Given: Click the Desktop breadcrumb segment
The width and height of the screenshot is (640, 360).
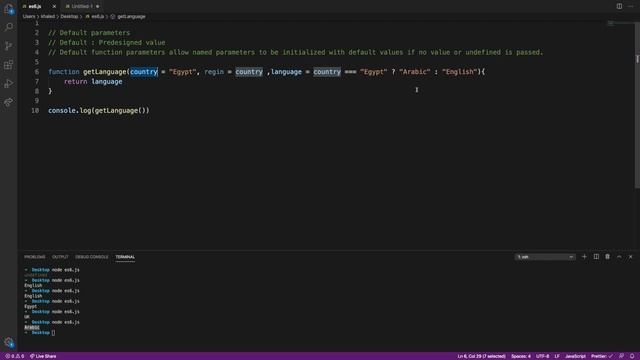Looking at the screenshot, I should click(x=69, y=17).
